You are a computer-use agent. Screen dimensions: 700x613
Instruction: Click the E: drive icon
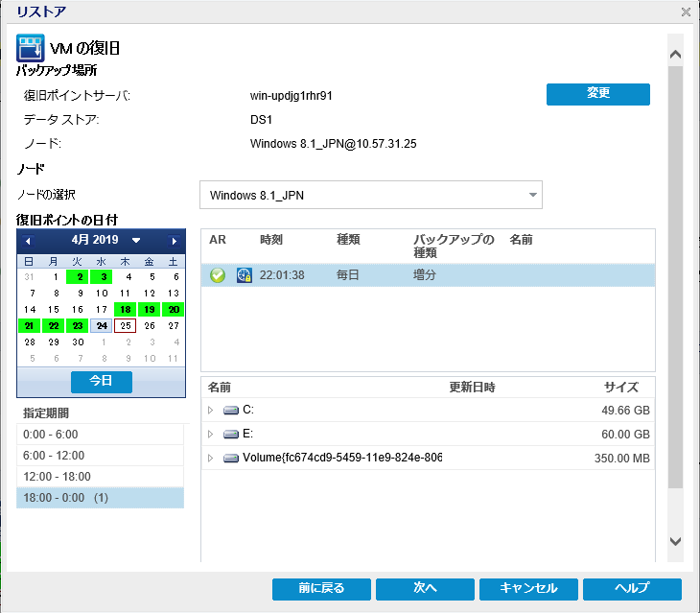coord(231,434)
